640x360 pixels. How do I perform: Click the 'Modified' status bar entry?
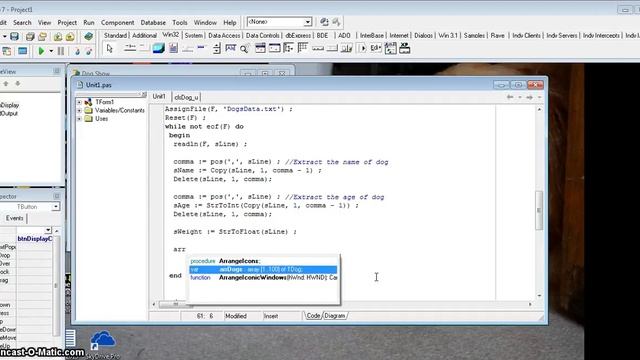236,316
